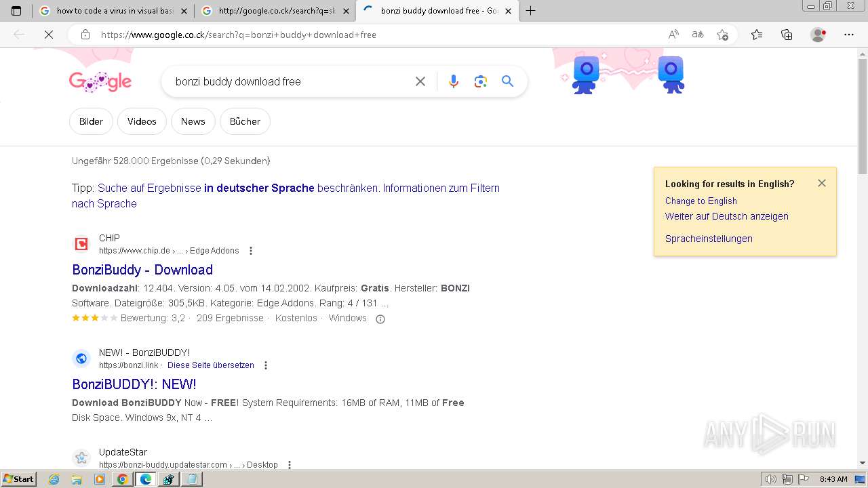Add this page to favorites
This screenshot has height=488, width=868.
[x=722, y=35]
